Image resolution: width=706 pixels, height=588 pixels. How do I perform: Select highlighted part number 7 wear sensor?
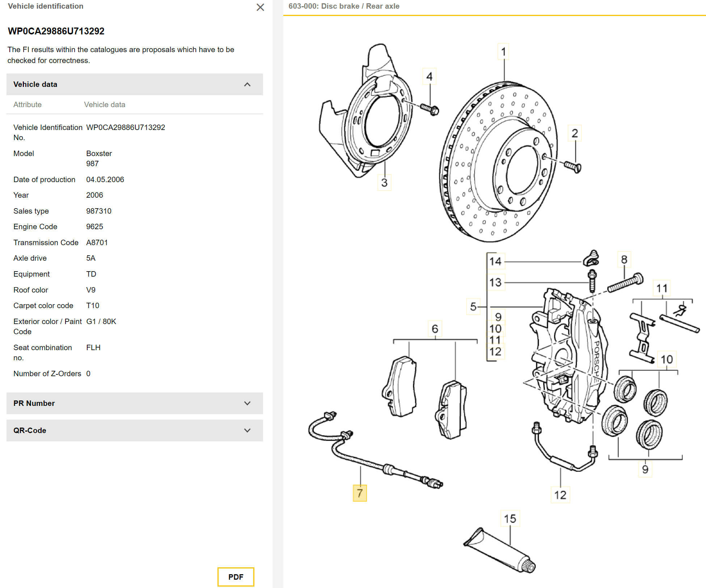(360, 493)
